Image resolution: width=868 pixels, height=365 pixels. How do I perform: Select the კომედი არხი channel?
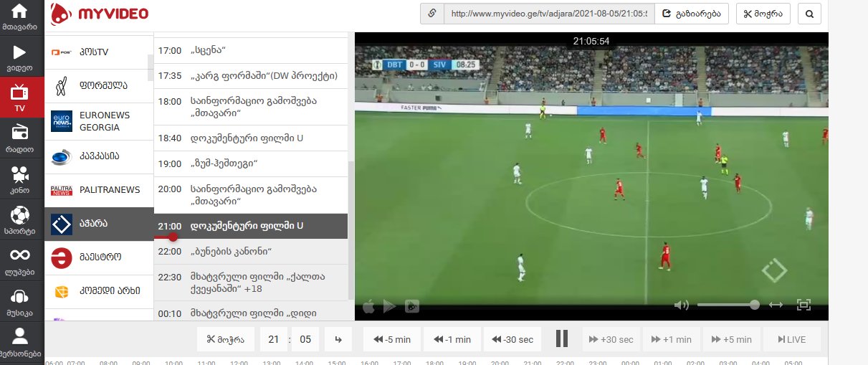pyautogui.click(x=99, y=291)
